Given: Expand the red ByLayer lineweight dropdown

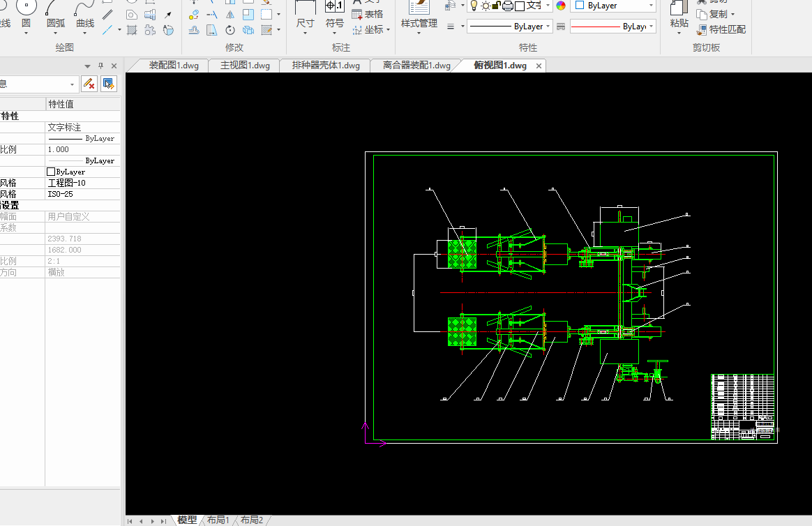Looking at the screenshot, I should (612, 27).
